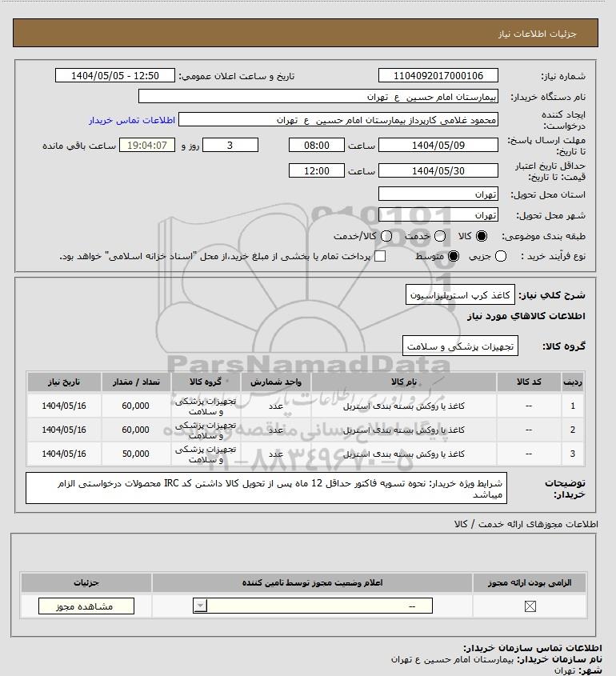
Task: Click اطلاعات تماس سازمان خریدار heading
Action: 532,648
